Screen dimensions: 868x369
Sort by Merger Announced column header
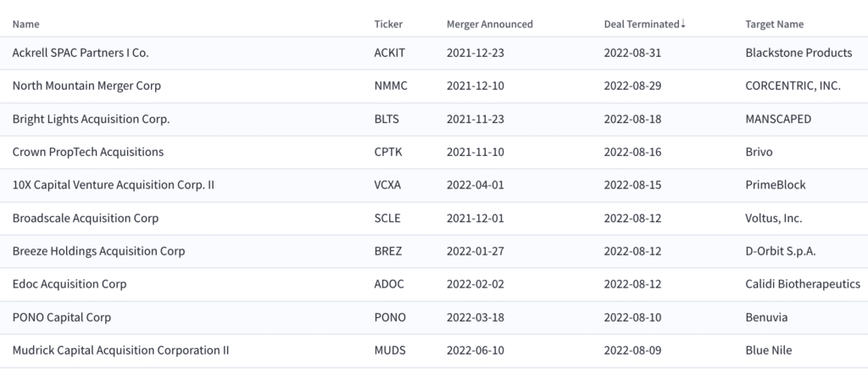tap(490, 25)
